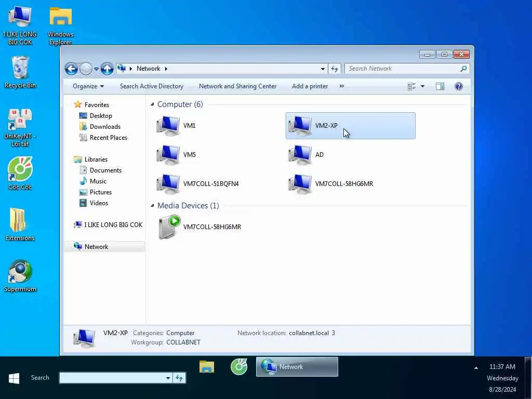Image resolution: width=532 pixels, height=399 pixels.
Task: Select Libraries in navigation pane
Action: pos(96,159)
